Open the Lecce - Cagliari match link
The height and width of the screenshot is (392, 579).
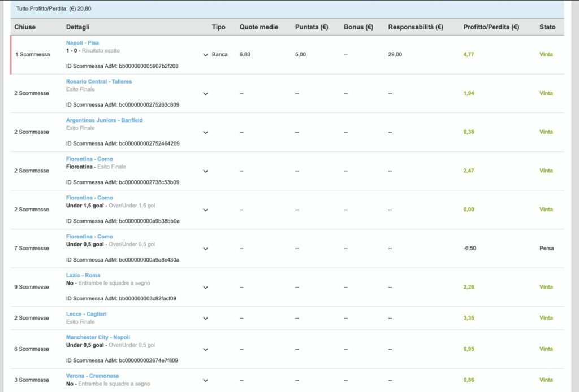coord(86,313)
